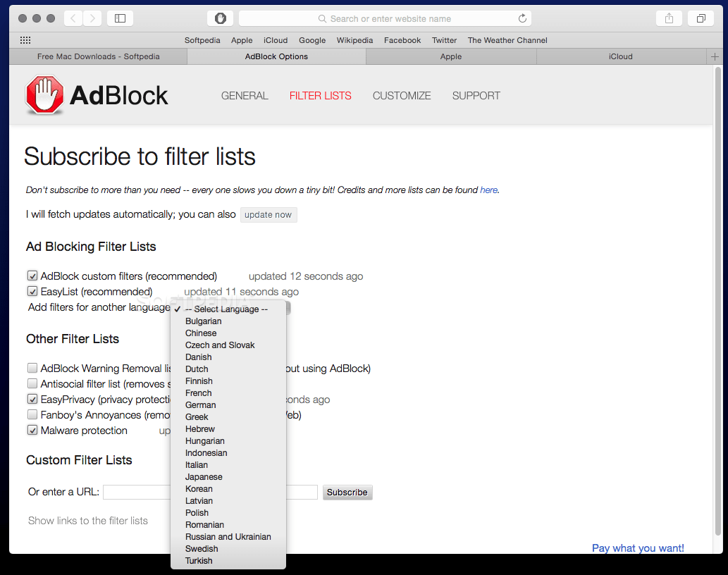Click the Safari forward arrow button

92,18
